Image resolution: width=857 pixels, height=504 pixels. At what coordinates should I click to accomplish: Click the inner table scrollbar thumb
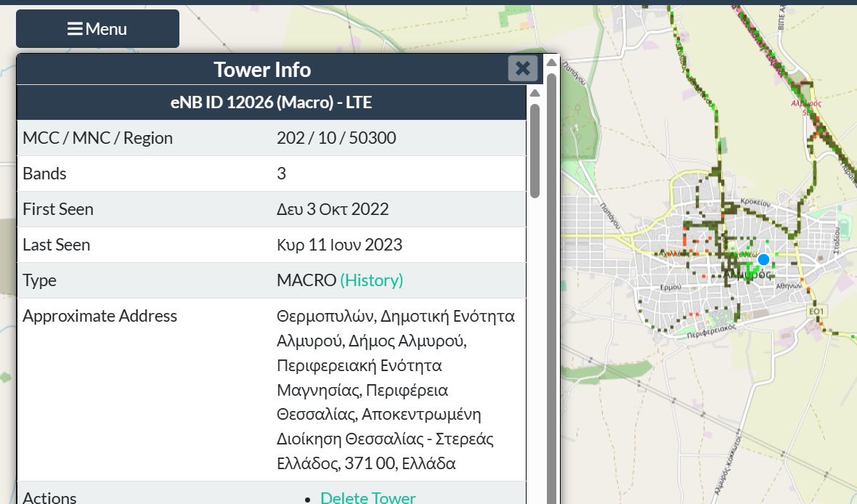[x=535, y=150]
